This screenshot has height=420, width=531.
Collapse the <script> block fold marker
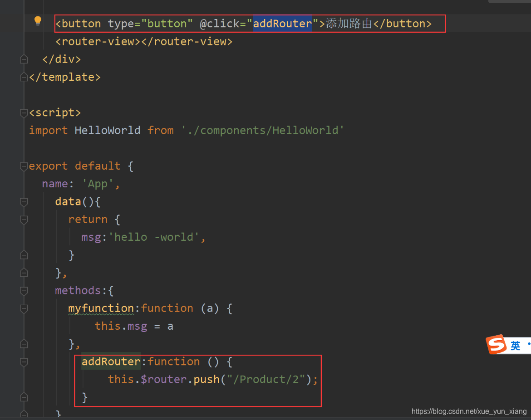tap(24, 112)
